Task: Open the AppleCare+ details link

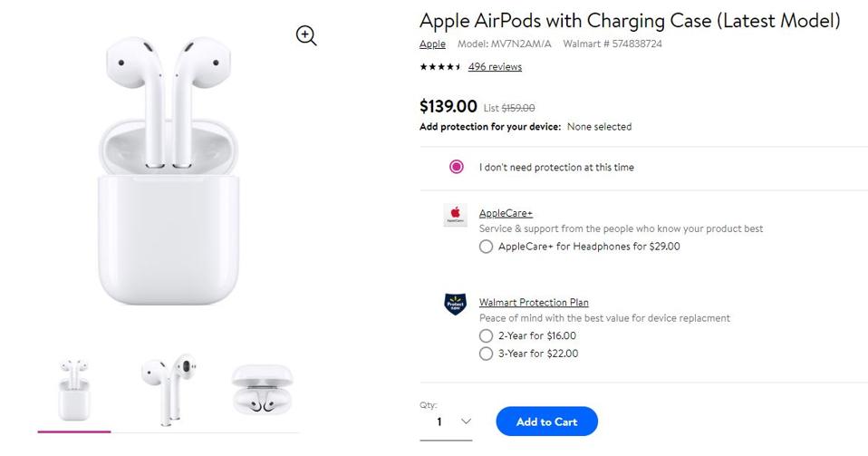Action: 506,213
